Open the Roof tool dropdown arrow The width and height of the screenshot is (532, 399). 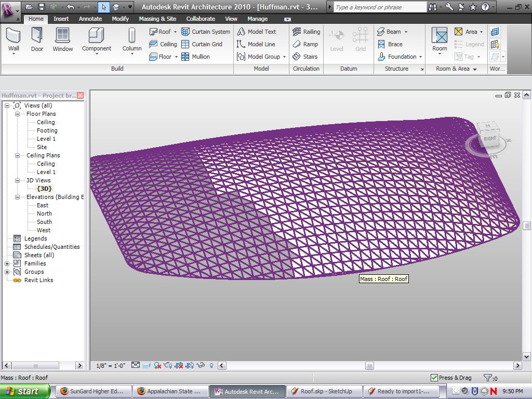point(176,32)
